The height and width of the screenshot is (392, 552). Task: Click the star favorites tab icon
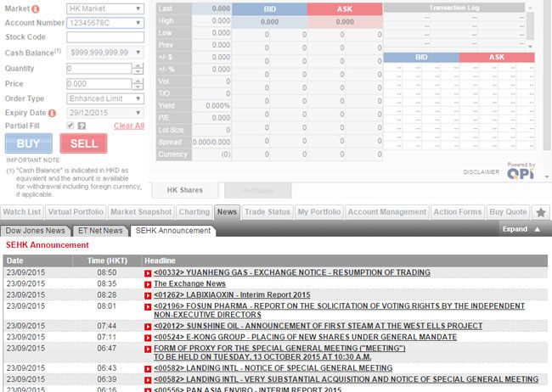[541, 212]
